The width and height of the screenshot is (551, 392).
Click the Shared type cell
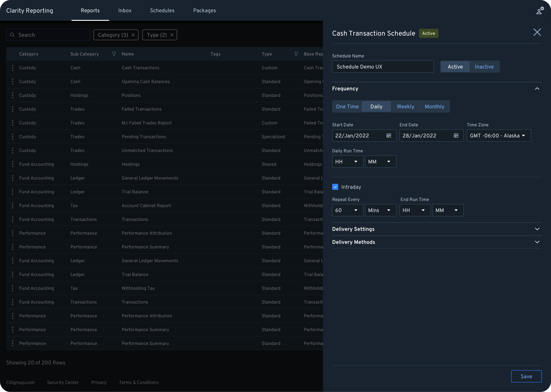coord(269,164)
